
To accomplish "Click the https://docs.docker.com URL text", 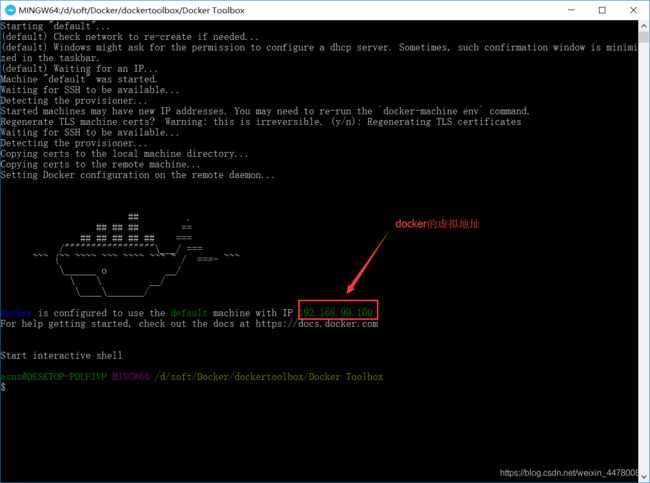I will pyautogui.click(x=317, y=323).
